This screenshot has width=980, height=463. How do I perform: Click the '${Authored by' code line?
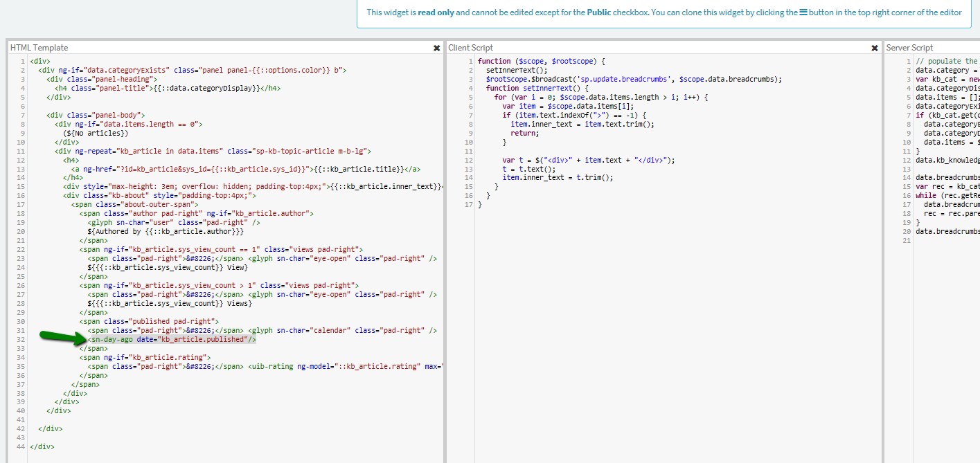166,232
